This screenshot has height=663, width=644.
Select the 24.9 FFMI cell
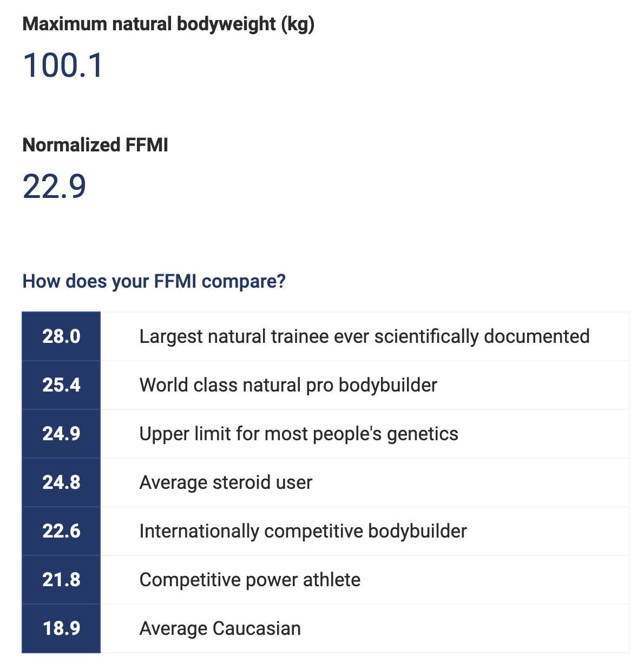tap(61, 434)
